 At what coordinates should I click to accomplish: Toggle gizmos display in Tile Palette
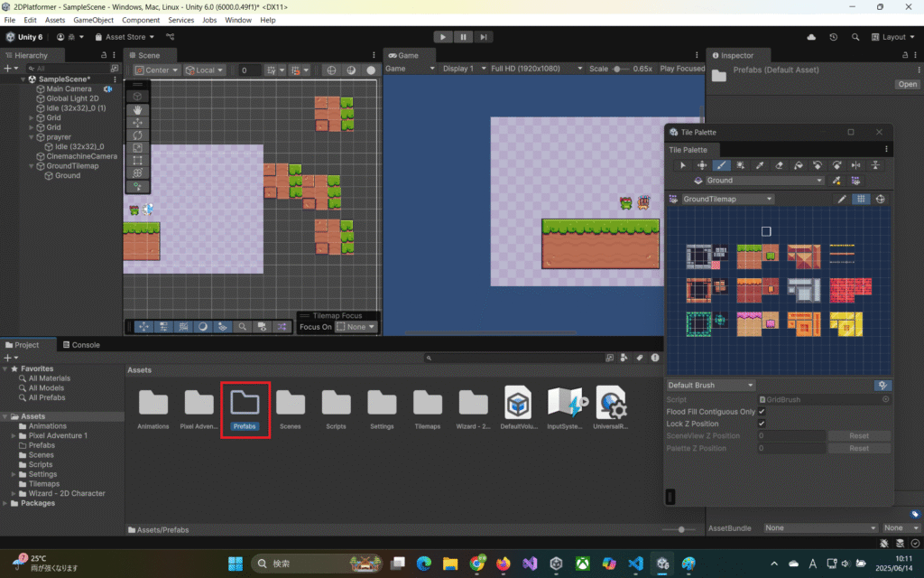[881, 199]
